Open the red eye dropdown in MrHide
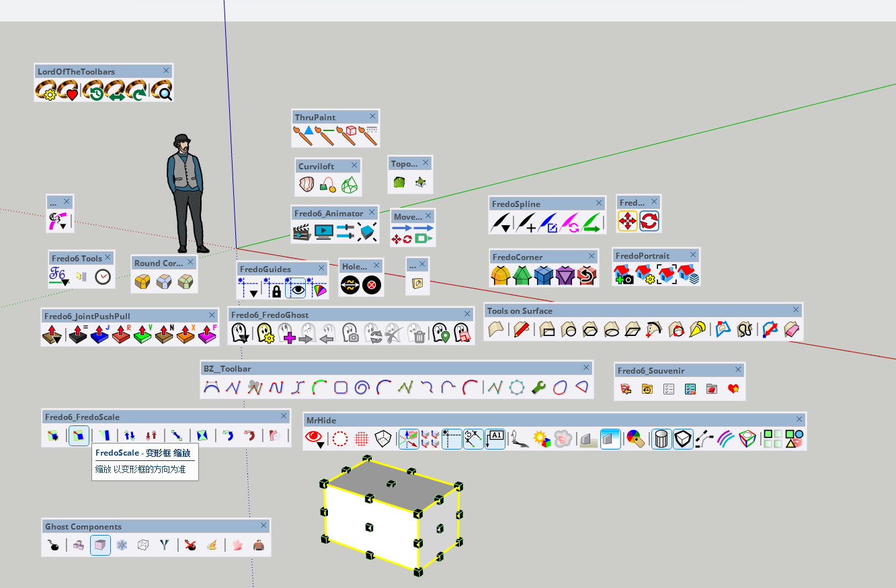Viewport: 896px width, 588px height. [x=314, y=439]
